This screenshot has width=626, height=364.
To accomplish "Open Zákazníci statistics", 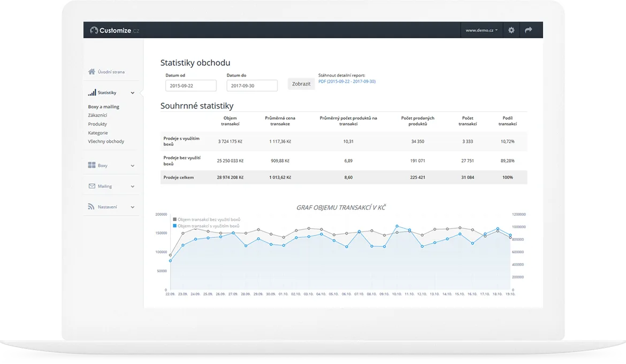I will point(97,115).
